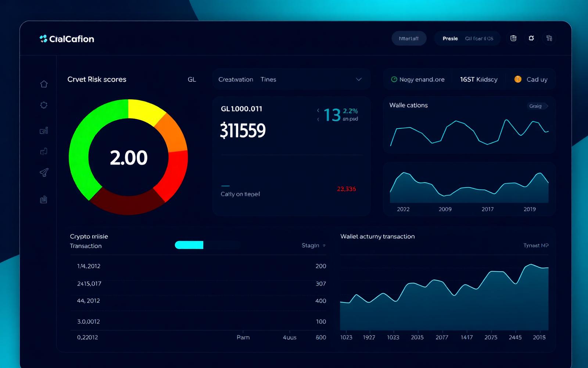Click the Nttartaft pill button

click(x=409, y=38)
